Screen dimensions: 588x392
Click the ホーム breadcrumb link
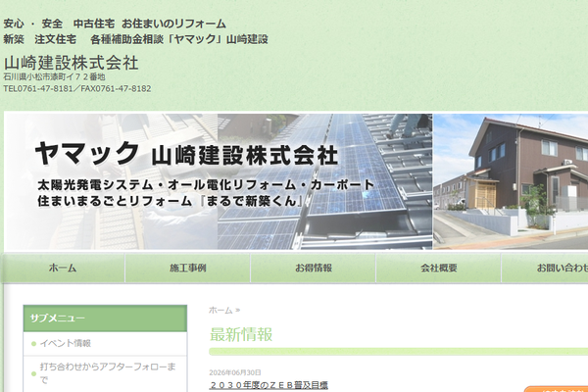(220, 311)
